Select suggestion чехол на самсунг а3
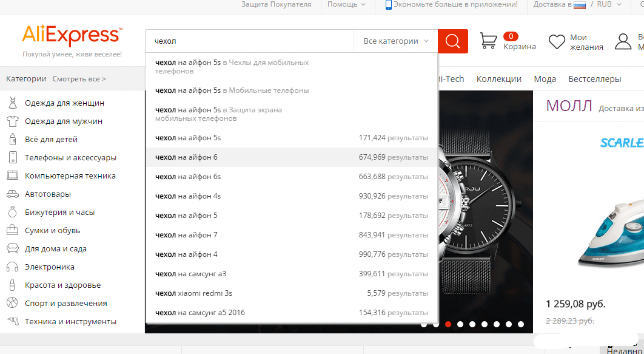The width and height of the screenshot is (644, 354). click(292, 274)
